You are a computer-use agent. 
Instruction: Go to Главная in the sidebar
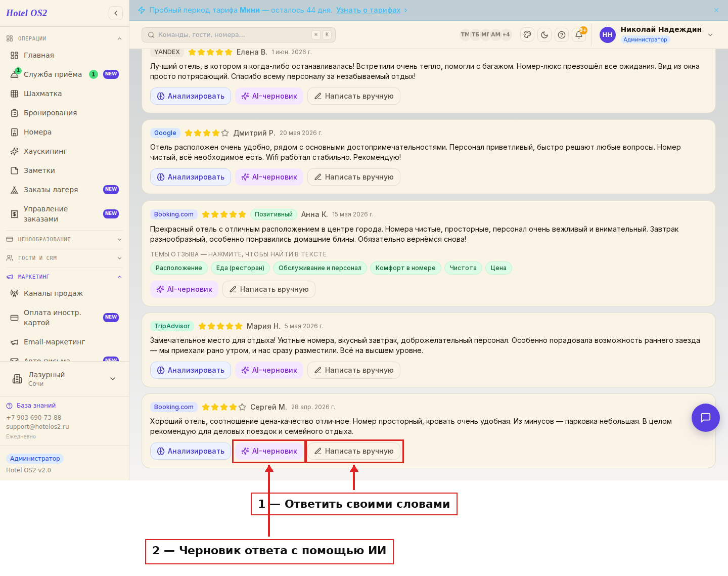point(64,55)
